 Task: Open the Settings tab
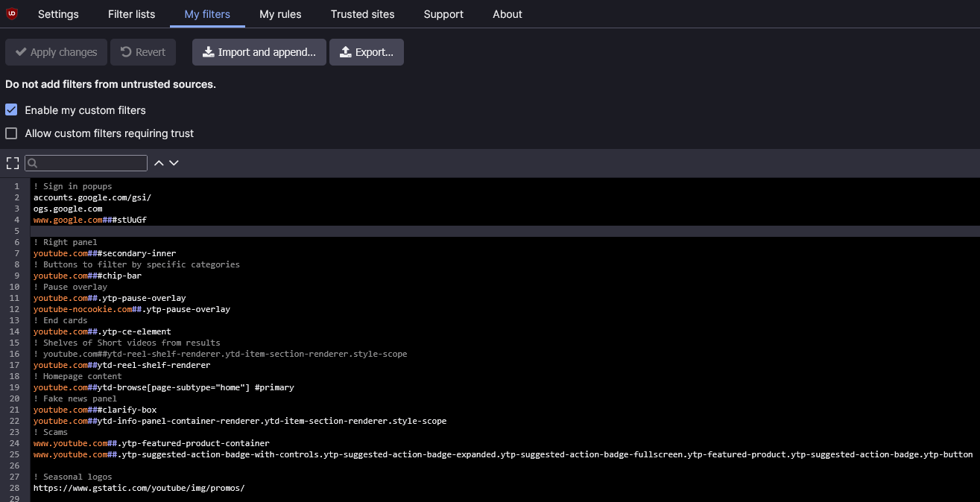[x=58, y=14]
